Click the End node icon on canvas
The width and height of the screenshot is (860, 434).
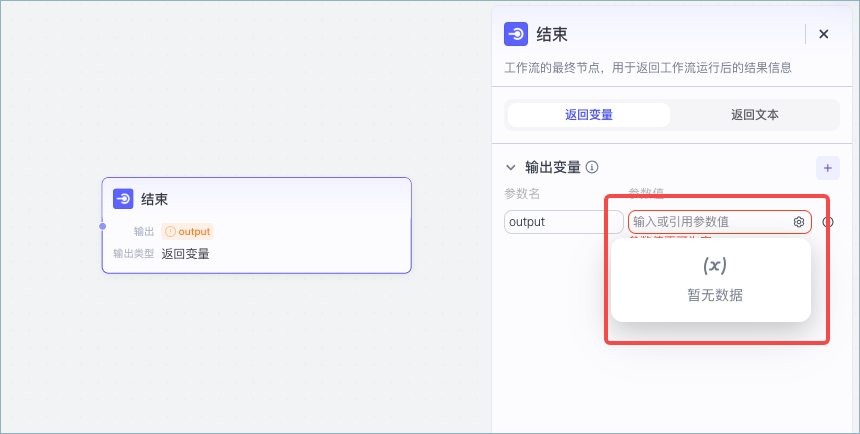pos(123,199)
